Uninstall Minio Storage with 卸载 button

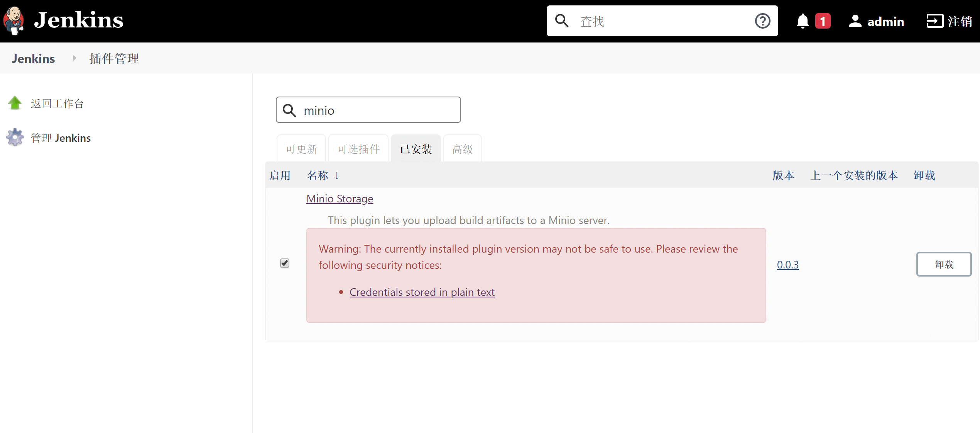[x=944, y=264]
